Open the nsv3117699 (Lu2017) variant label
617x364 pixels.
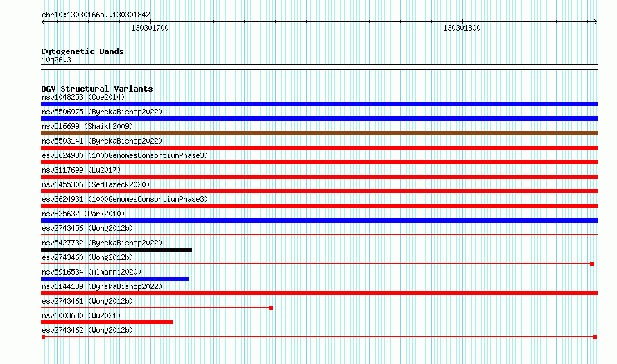[81, 170]
